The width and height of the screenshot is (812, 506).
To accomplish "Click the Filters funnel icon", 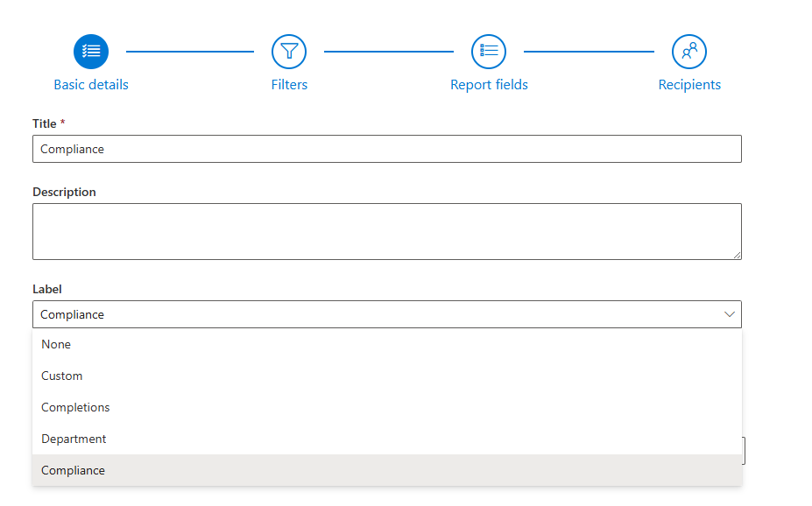I will pos(289,52).
